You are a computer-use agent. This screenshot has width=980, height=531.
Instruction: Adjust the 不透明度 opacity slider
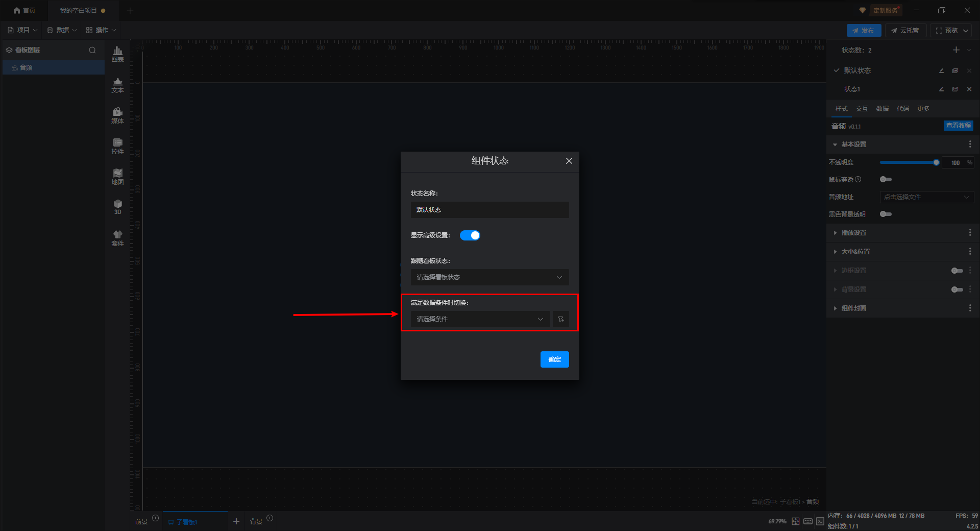pyautogui.click(x=909, y=162)
